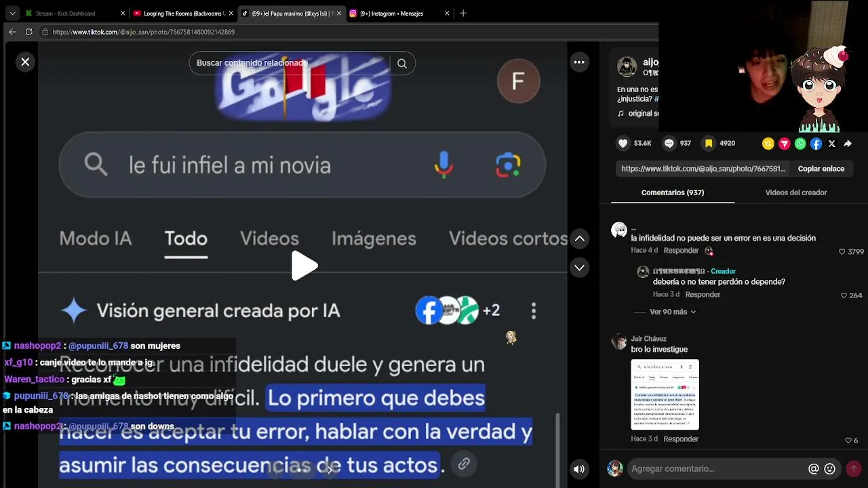Image resolution: width=868 pixels, height=488 pixels.
Task: Open the post author's avatar
Action: click(627, 66)
